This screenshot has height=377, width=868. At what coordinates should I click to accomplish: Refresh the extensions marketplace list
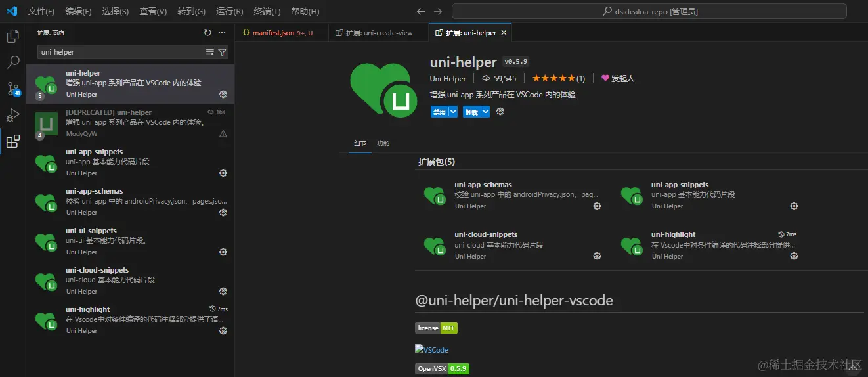(207, 32)
